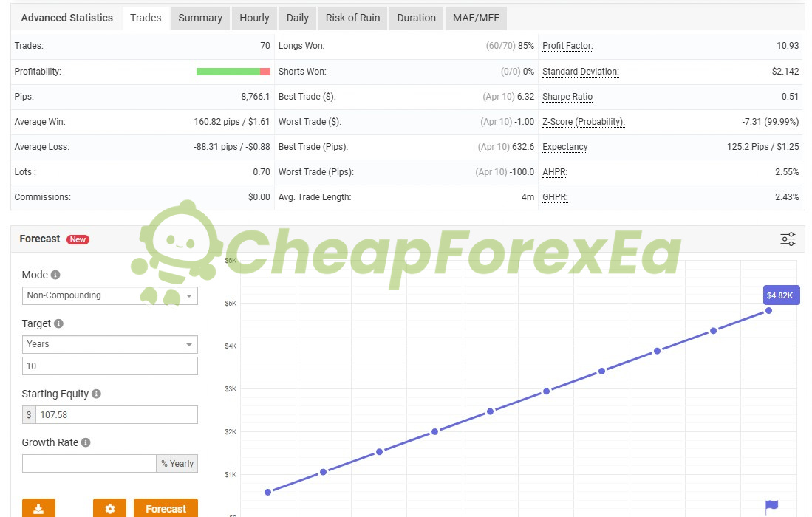Click the Trades count value 70
This screenshot has width=812, height=517.
[265, 46]
